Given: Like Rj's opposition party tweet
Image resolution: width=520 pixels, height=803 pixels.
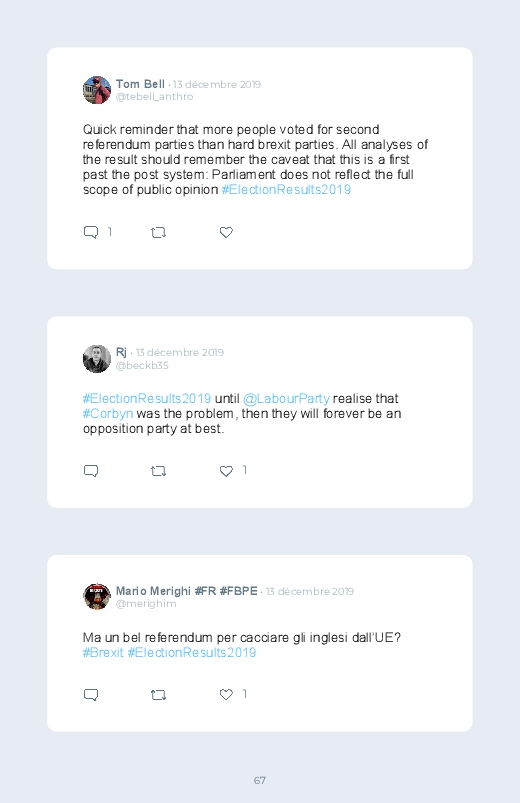Looking at the screenshot, I should [226, 471].
